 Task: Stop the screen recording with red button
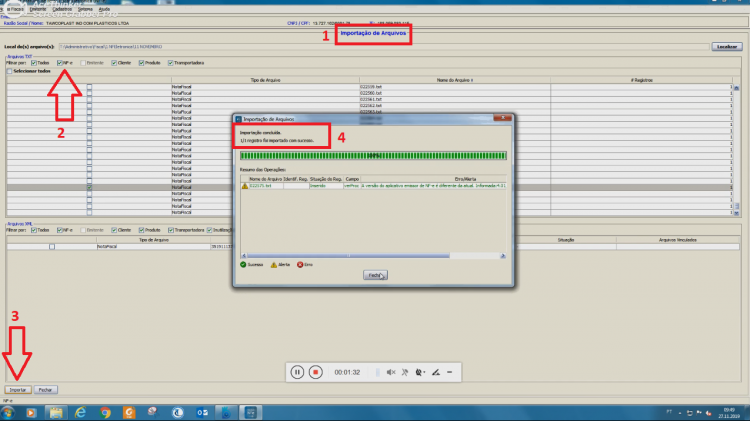pyautogui.click(x=315, y=372)
